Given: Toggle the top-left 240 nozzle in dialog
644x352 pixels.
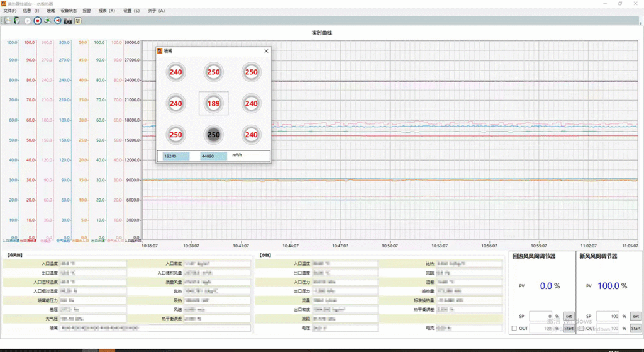Looking at the screenshot, I should (x=175, y=72).
